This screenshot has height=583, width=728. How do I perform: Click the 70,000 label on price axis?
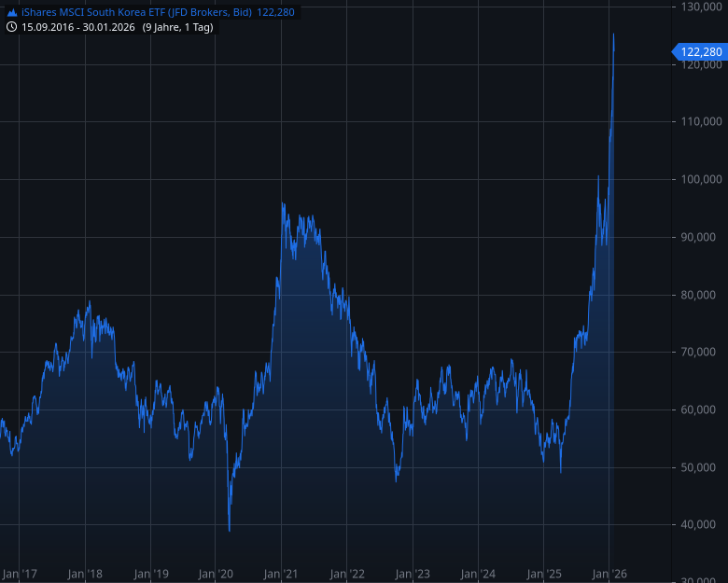tap(698, 353)
